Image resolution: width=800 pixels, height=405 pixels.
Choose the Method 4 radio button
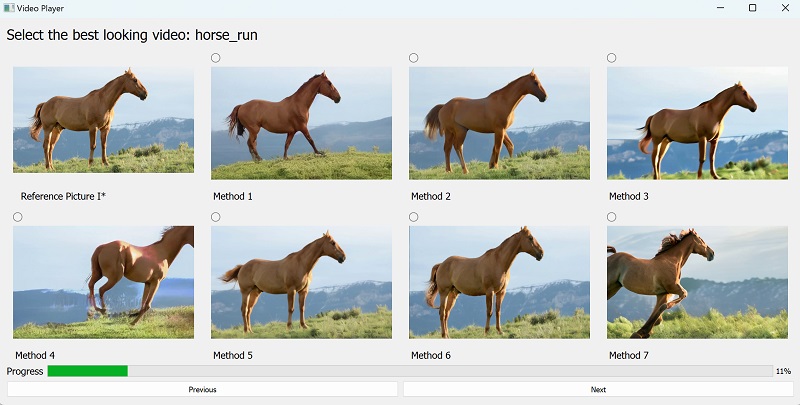pyautogui.click(x=18, y=217)
